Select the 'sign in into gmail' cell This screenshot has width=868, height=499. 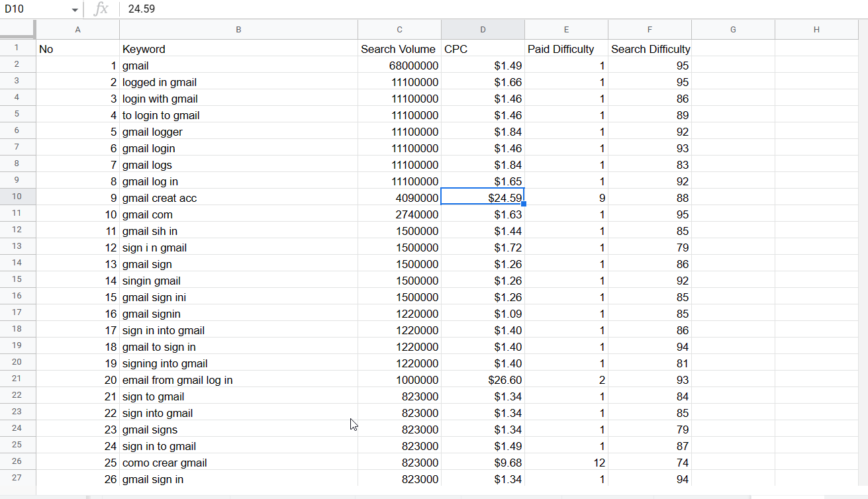(238, 330)
